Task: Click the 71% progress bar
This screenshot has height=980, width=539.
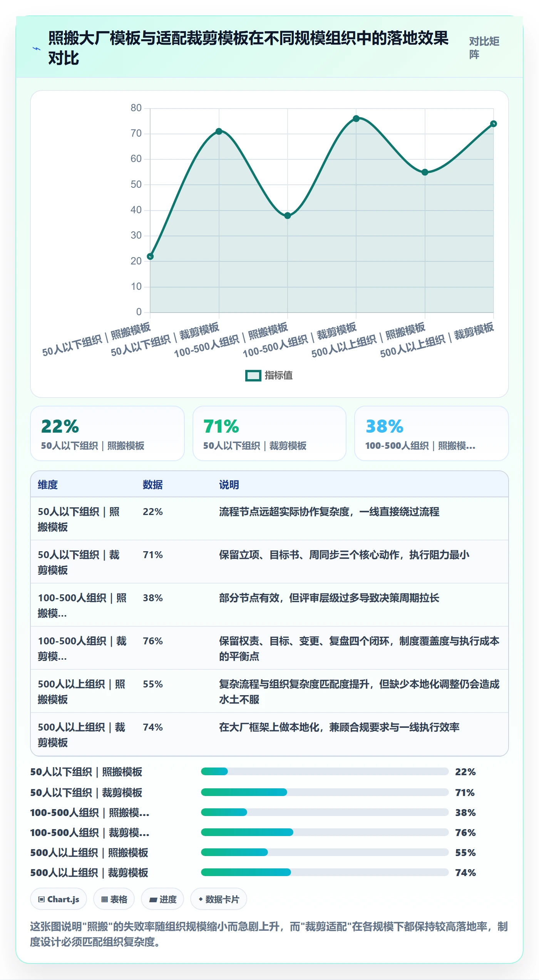Action: click(325, 792)
